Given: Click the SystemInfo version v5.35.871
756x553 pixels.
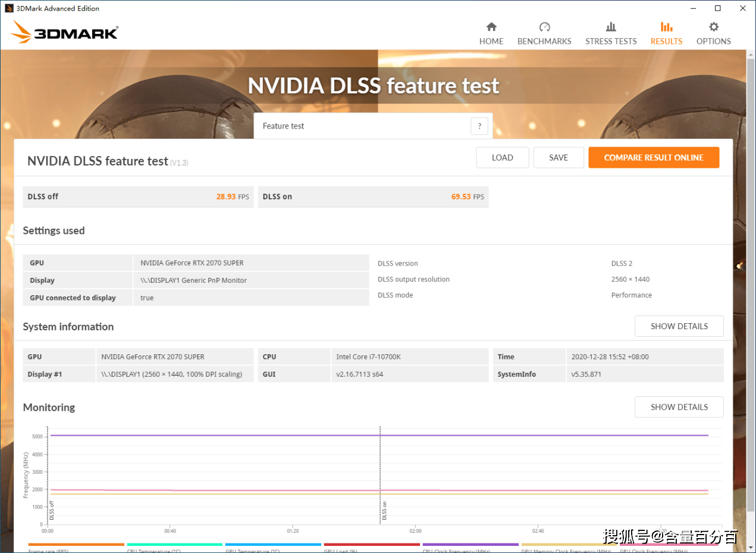Looking at the screenshot, I should 586,374.
